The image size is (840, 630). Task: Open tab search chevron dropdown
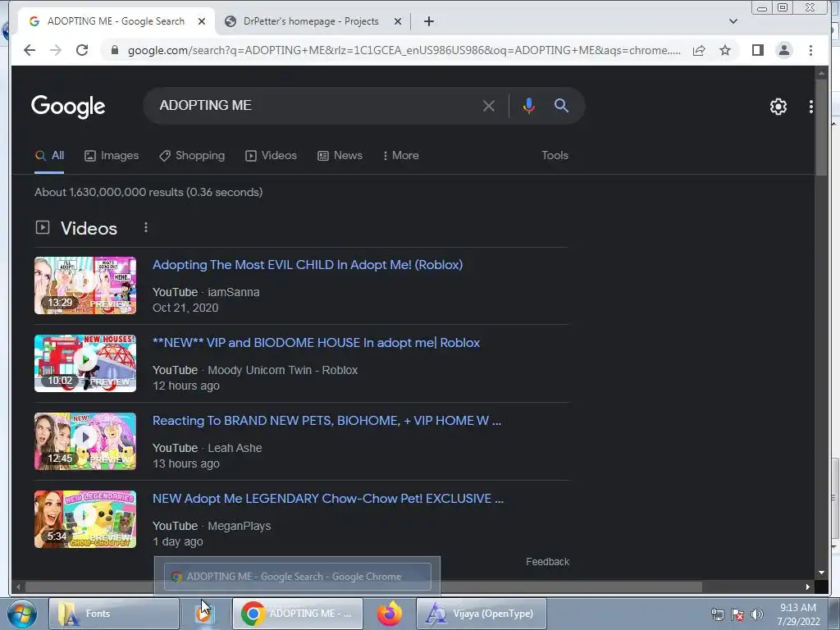[x=733, y=21]
